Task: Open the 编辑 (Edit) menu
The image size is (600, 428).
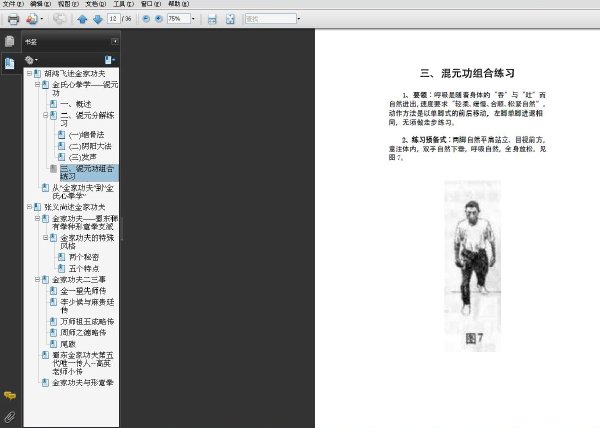Action: coord(41,4)
